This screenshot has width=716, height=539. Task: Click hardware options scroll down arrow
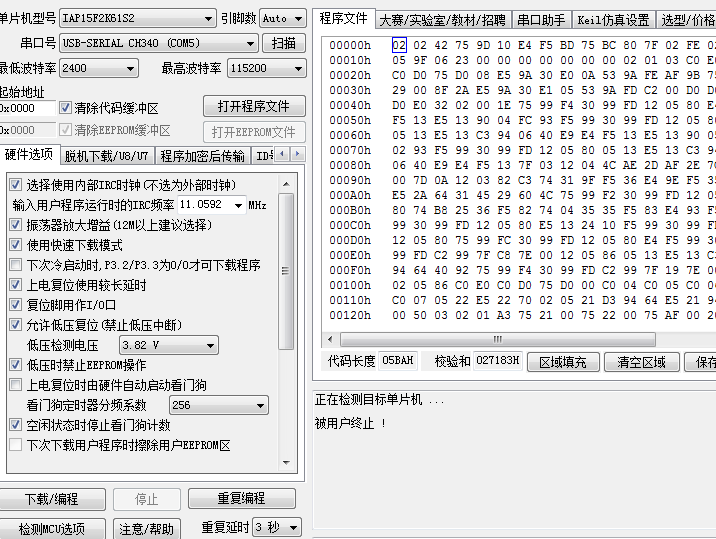coord(286,462)
